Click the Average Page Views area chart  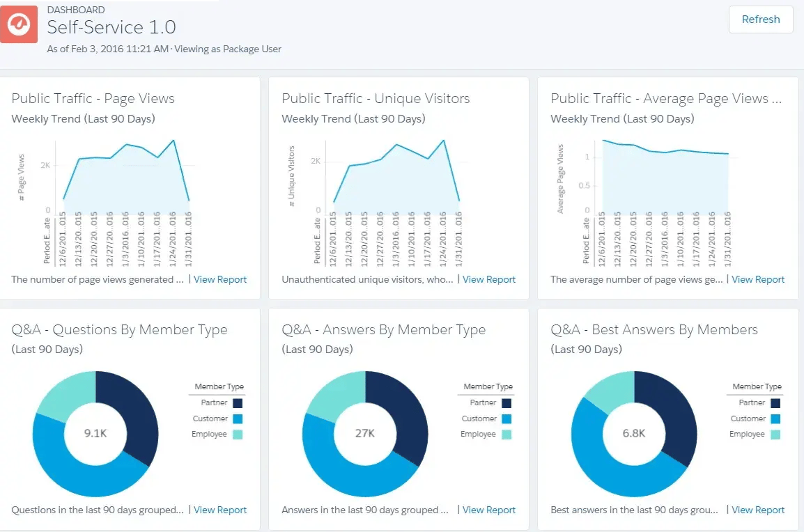665,181
